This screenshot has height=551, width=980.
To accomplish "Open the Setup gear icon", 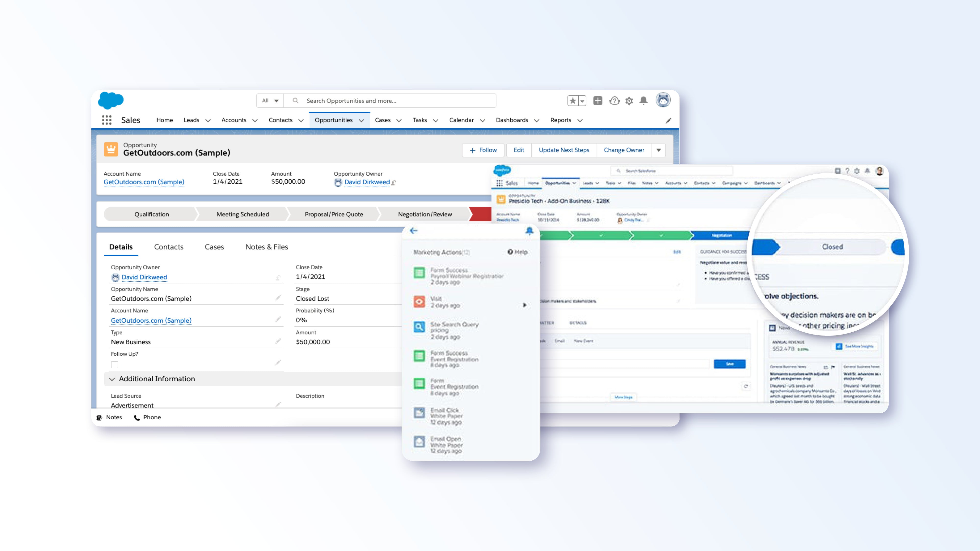I will (x=629, y=101).
